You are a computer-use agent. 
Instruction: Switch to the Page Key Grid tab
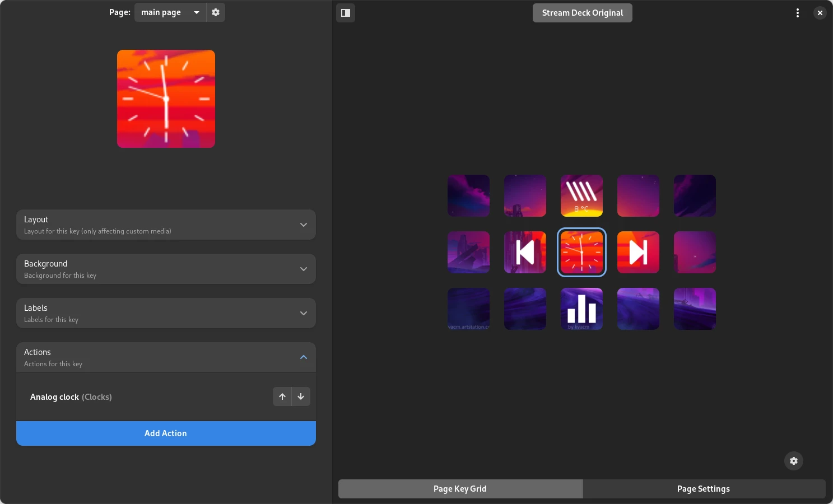pos(460,489)
